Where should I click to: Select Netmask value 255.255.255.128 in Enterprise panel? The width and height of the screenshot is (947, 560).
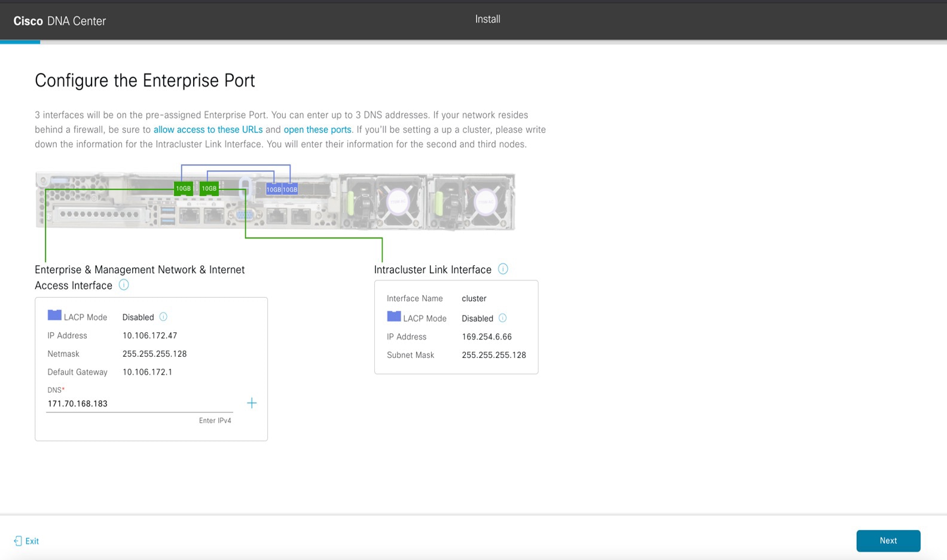155,354
